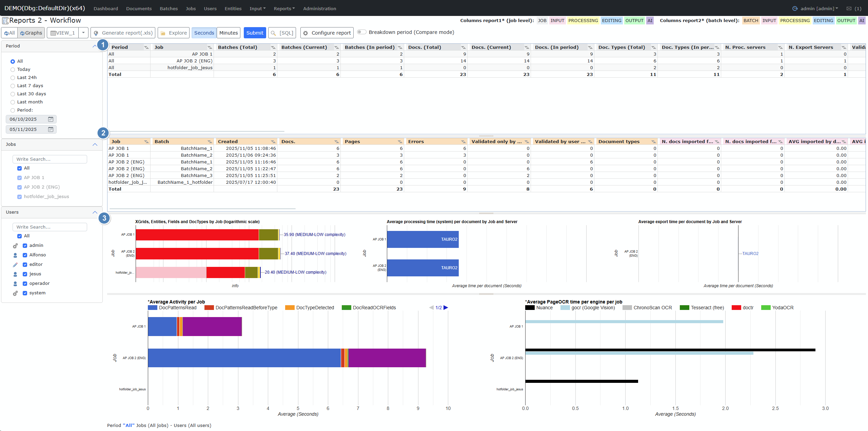
Task: Click the PROCESSING yellow column legend swatch
Action: (x=583, y=21)
